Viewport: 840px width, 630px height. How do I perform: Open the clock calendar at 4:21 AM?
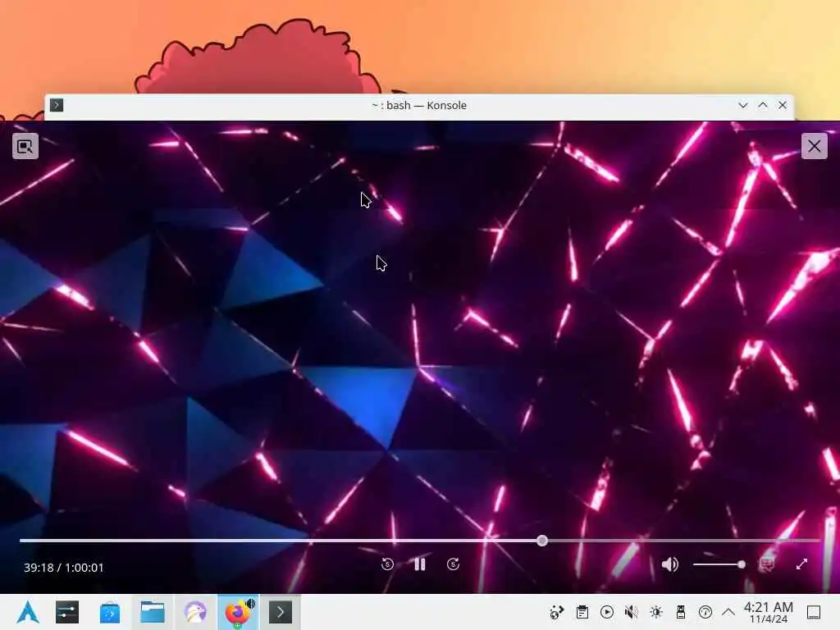coord(768,612)
